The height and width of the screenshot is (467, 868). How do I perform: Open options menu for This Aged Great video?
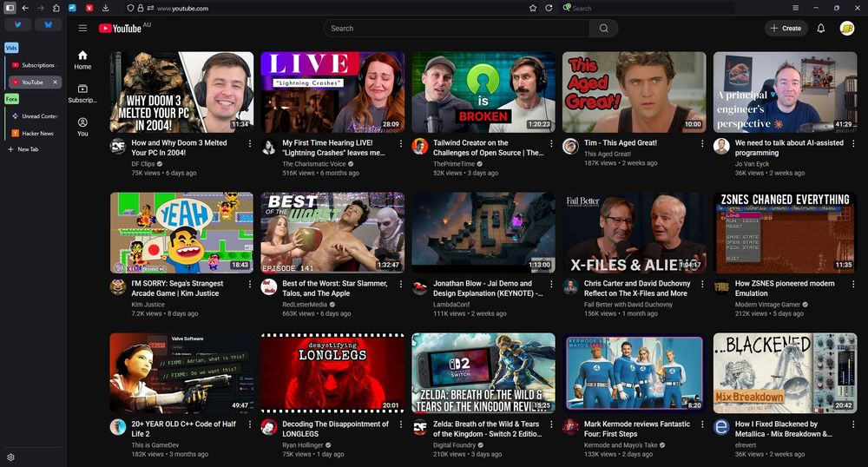702,143
